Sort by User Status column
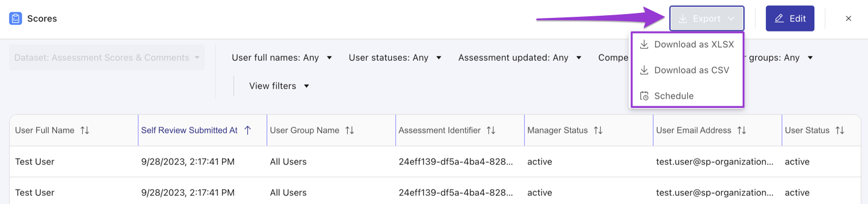The width and height of the screenshot is (868, 204). tap(840, 130)
